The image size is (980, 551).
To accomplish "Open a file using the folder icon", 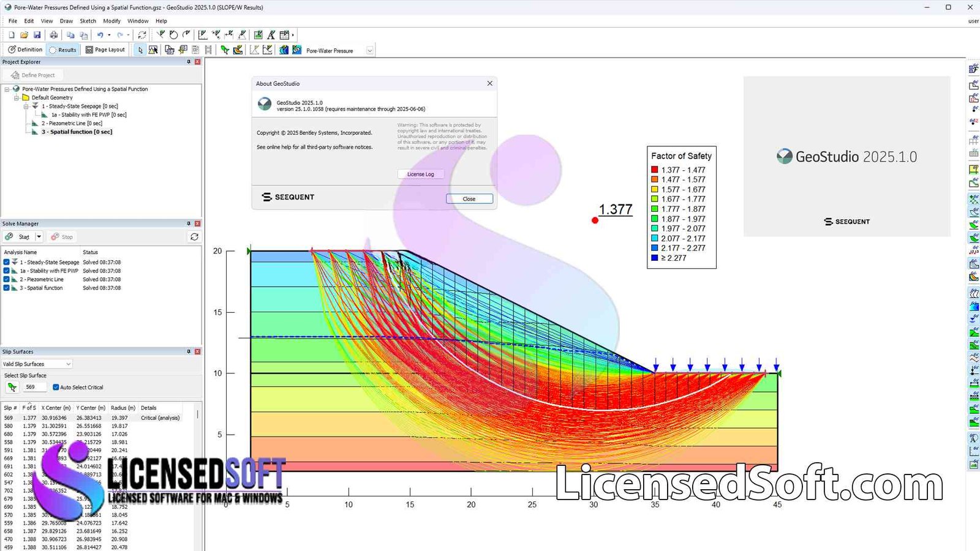I will [24, 35].
